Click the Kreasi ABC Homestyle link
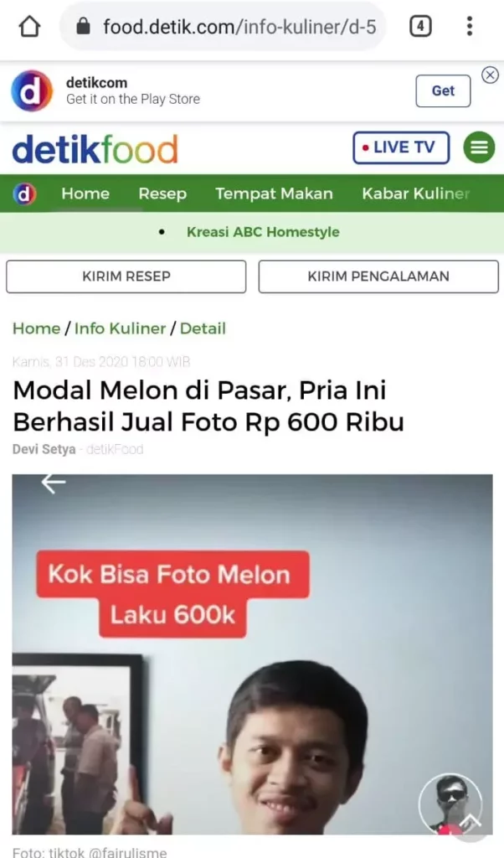Screen dimensions: 504x858 pos(263,232)
